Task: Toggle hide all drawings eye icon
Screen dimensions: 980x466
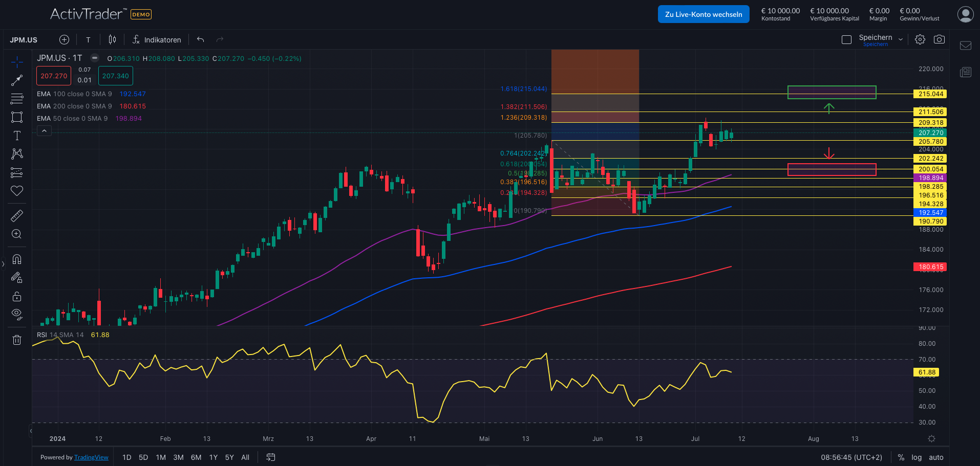Action: (x=17, y=314)
